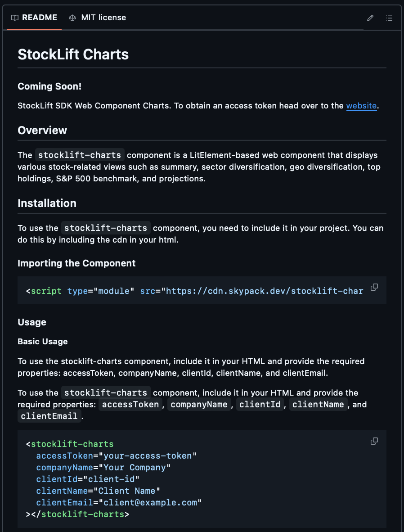Copy the stocklift-charts usage code snippet
404x532 pixels.
[x=374, y=441]
